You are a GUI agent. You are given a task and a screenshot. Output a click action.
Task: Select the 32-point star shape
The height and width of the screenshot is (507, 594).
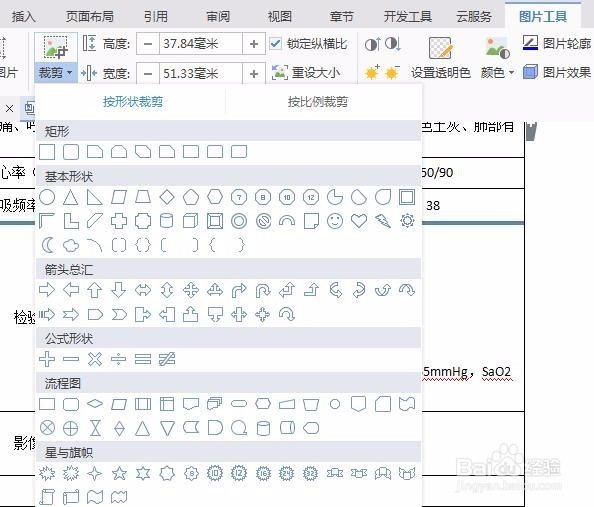(311, 473)
